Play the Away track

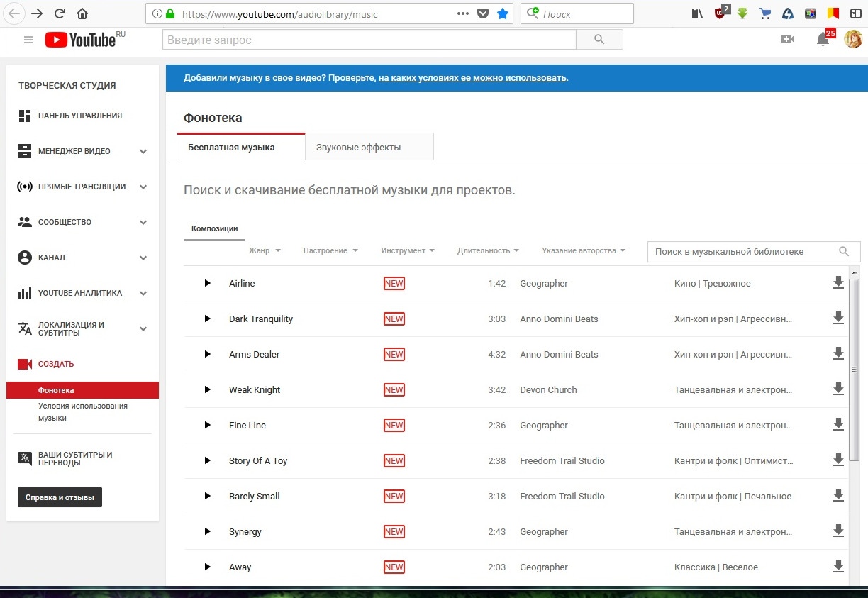(208, 567)
